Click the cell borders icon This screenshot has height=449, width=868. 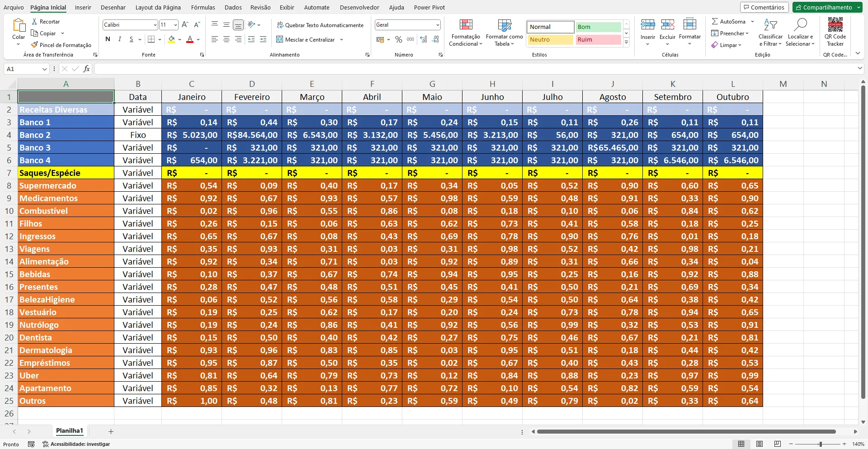click(151, 39)
